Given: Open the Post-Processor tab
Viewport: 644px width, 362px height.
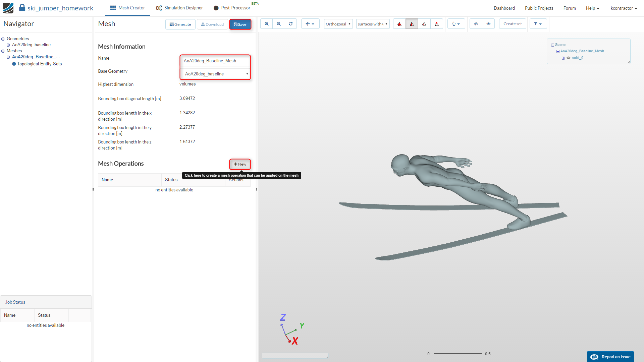Looking at the screenshot, I should (x=232, y=8).
